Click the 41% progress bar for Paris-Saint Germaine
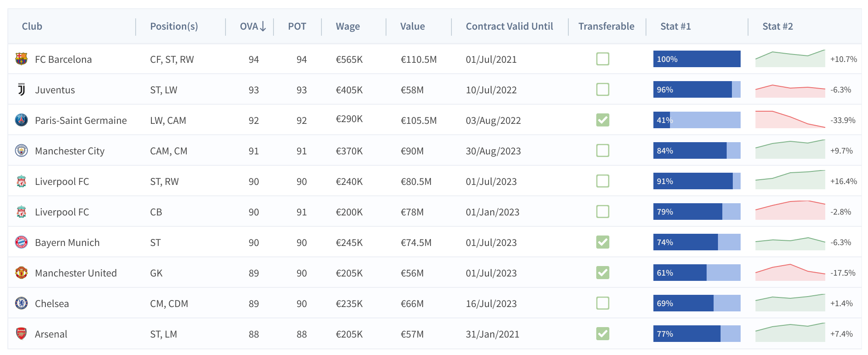Screen dimensions: 868x355 697,120
